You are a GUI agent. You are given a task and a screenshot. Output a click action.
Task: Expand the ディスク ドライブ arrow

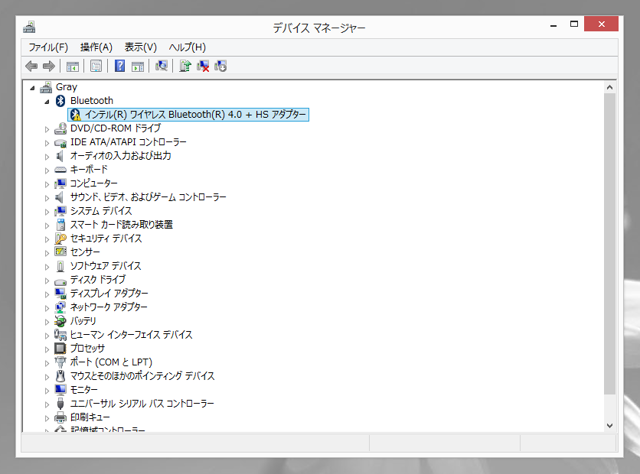coord(47,280)
